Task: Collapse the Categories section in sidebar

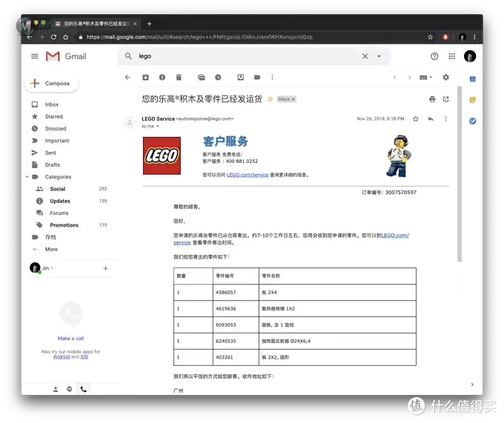Action: (27, 177)
